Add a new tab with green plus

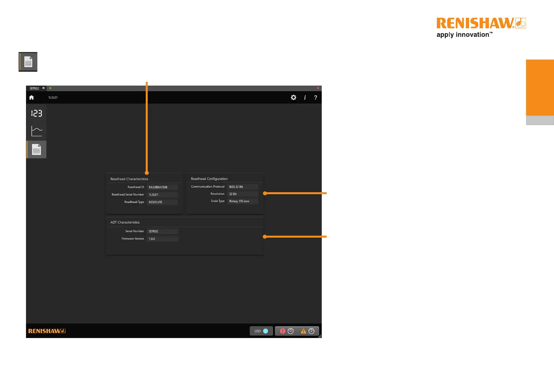tap(50, 88)
